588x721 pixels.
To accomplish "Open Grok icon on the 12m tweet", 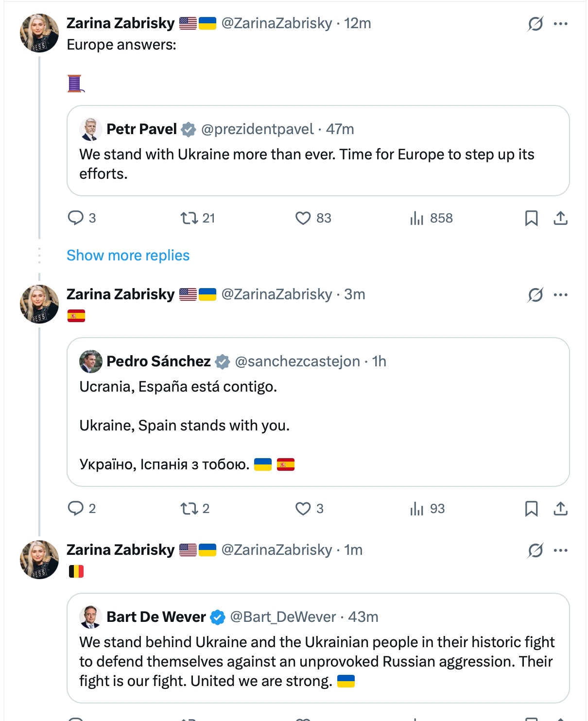I will coord(535,23).
